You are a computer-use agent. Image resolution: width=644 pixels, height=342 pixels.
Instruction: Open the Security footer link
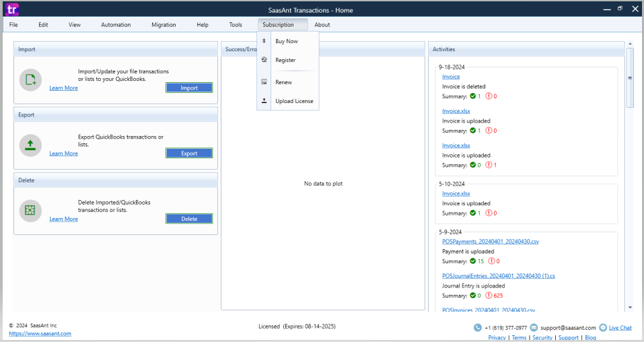pyautogui.click(x=542, y=337)
